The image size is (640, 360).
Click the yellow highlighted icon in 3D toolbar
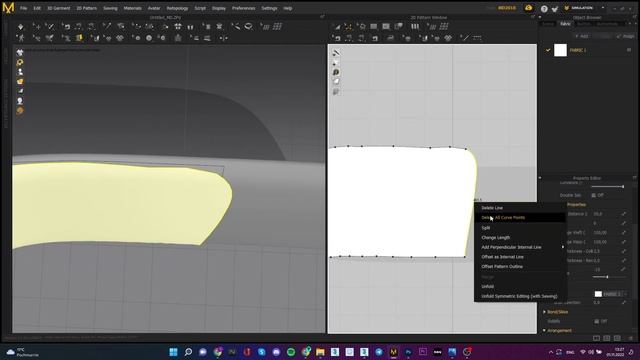(x=79, y=38)
